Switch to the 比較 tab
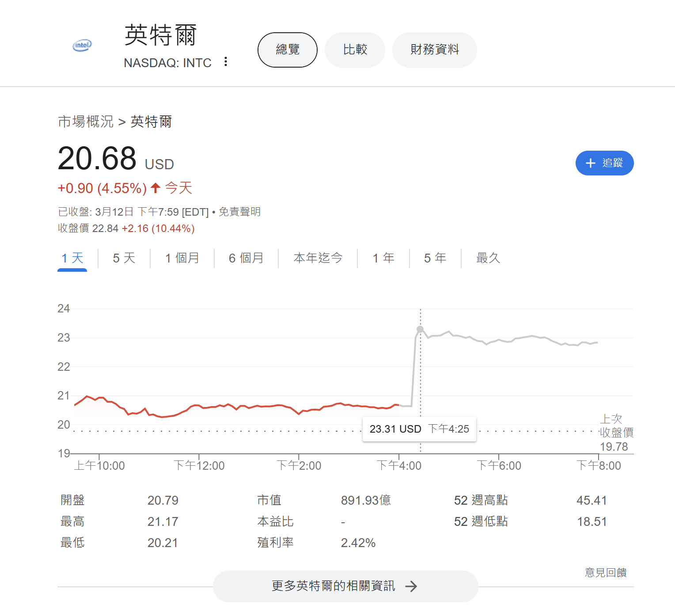Viewport: 675px width, 616px height. (x=355, y=50)
